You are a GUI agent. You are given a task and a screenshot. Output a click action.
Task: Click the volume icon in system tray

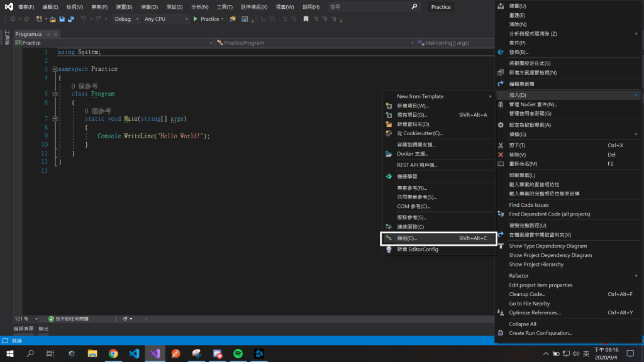(576, 353)
